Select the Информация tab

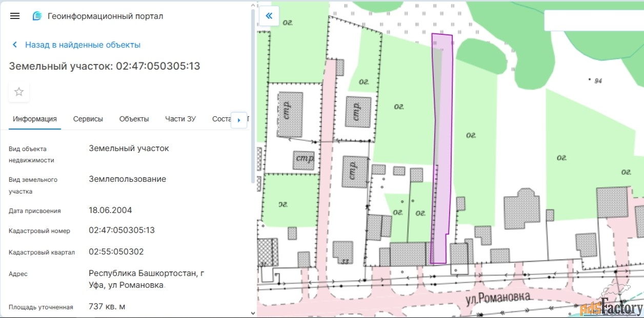click(x=35, y=119)
